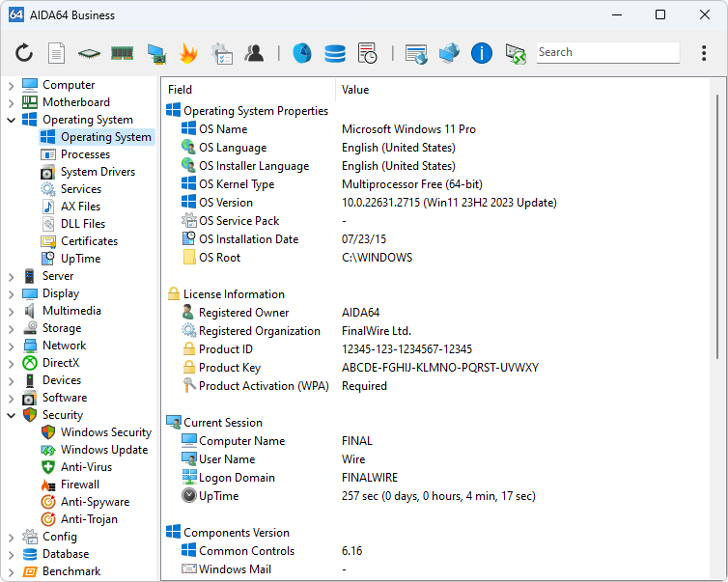728x582 pixels.
Task: Collapse the Operating System tree node
Action: pyautogui.click(x=11, y=120)
